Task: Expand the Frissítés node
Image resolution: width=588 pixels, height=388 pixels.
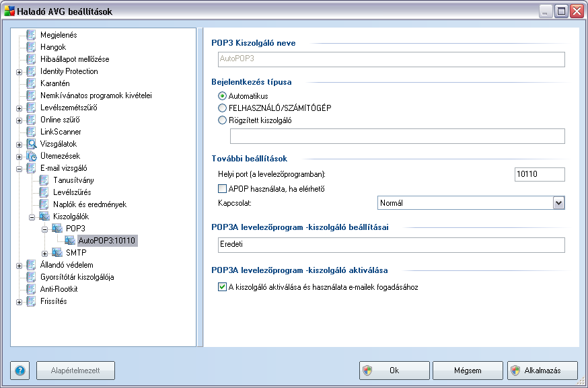Action: click(19, 302)
